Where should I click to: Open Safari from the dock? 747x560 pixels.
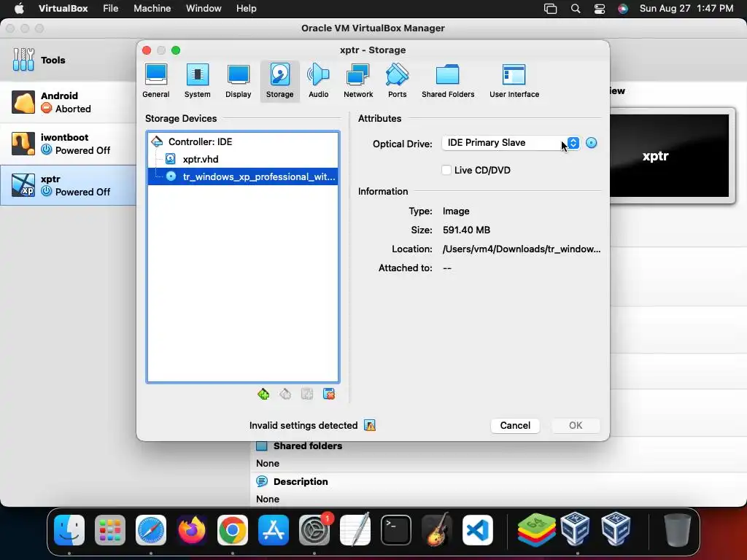(151, 530)
